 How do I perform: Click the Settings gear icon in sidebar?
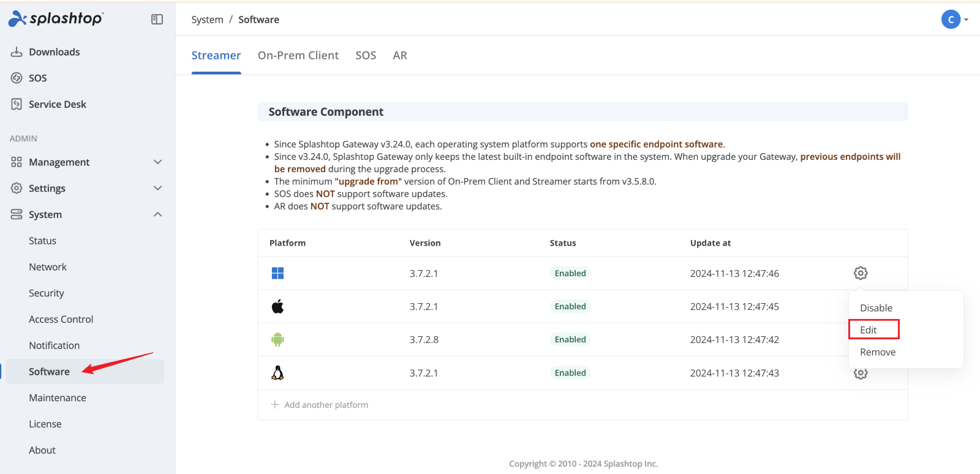[x=17, y=188]
